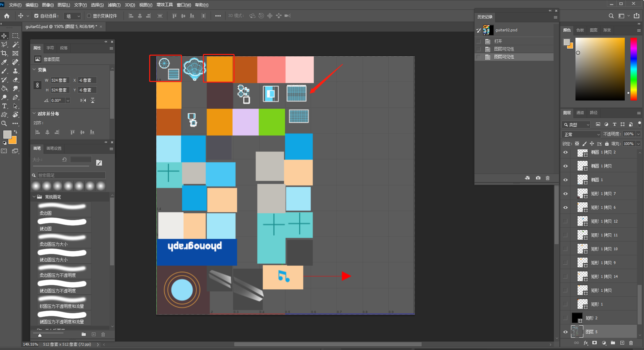Open the 类型 layer filter dropdown
Screen dimensions: 644x350
[x=576, y=124]
